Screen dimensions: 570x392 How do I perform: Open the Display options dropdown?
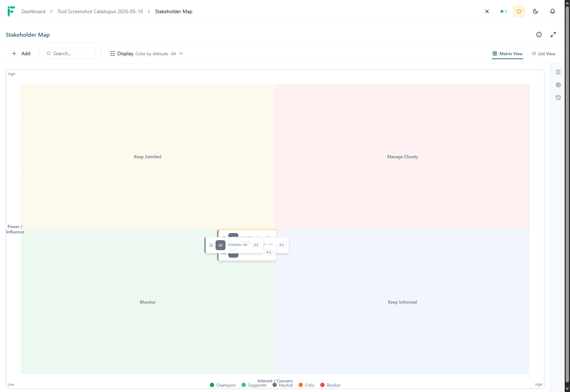[x=146, y=53]
